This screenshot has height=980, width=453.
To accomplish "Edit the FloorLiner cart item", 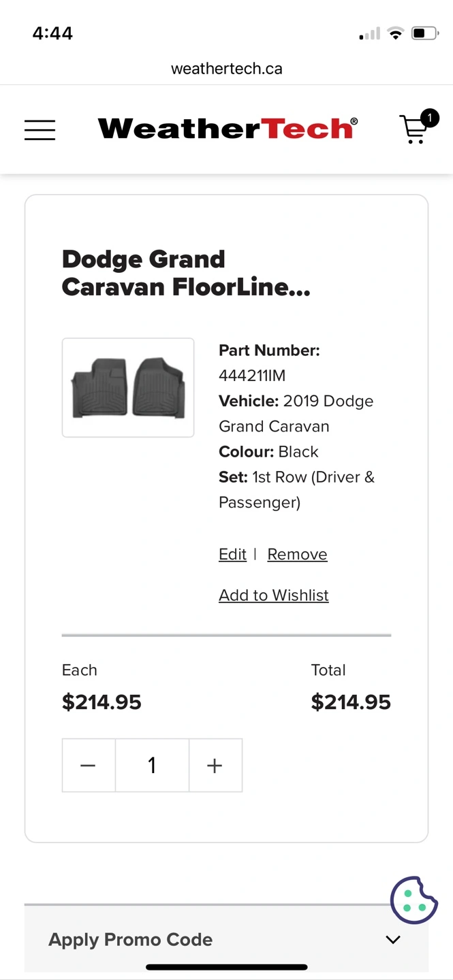I will point(232,554).
